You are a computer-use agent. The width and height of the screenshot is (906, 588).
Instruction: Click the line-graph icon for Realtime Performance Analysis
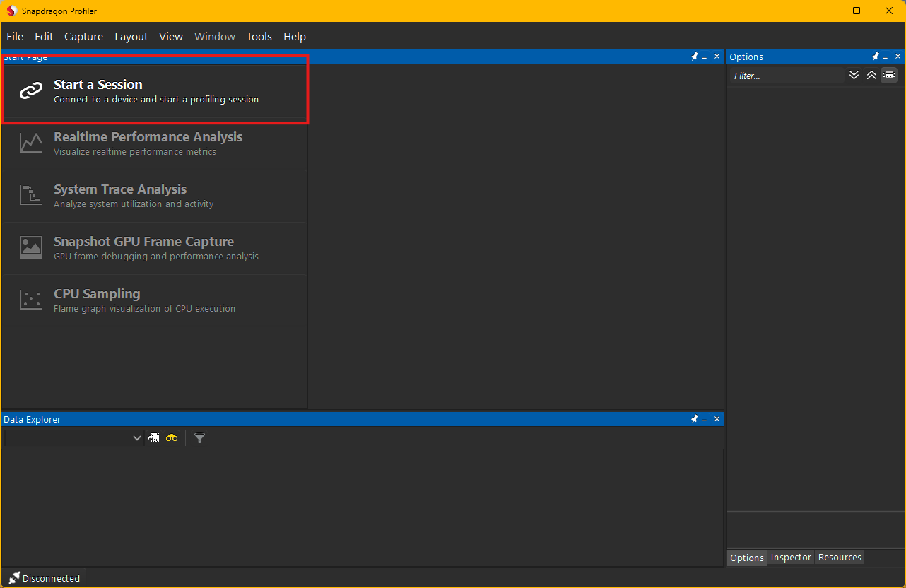click(x=31, y=143)
